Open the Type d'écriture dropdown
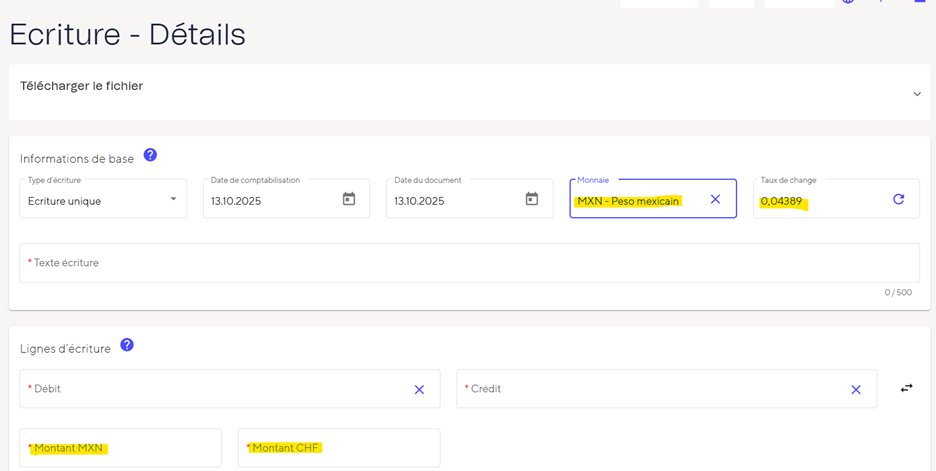 point(103,200)
